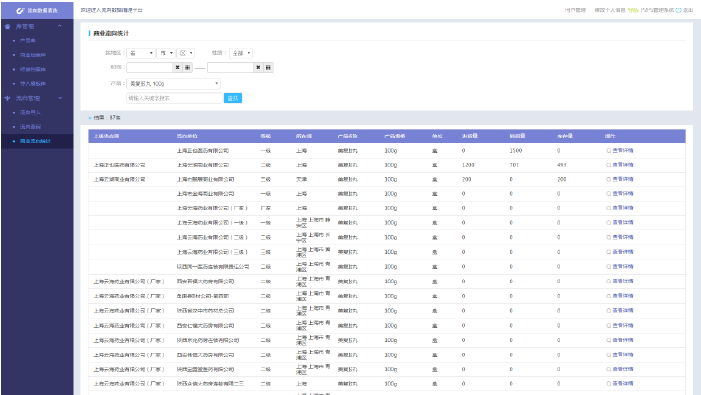Open 查看详情 in the 二级 长宁区 row

point(623,237)
